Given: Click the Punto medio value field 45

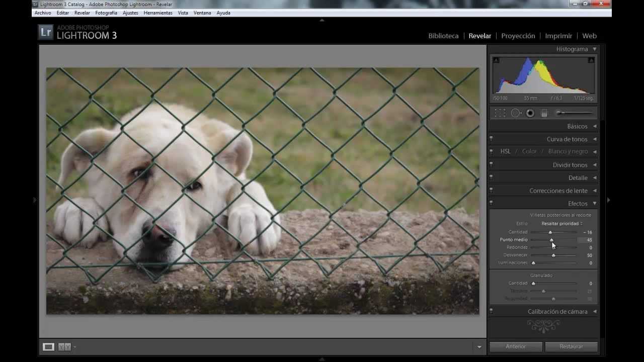Looking at the screenshot, I should coord(586,240).
